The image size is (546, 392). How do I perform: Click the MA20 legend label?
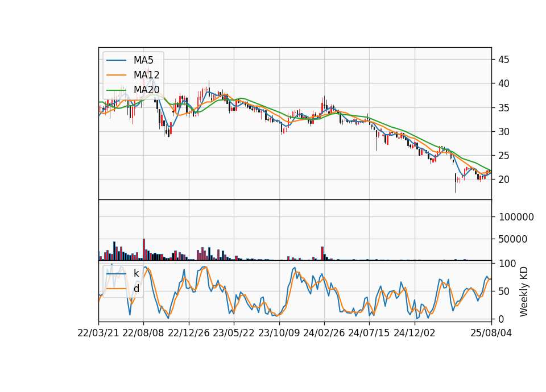[x=146, y=90]
